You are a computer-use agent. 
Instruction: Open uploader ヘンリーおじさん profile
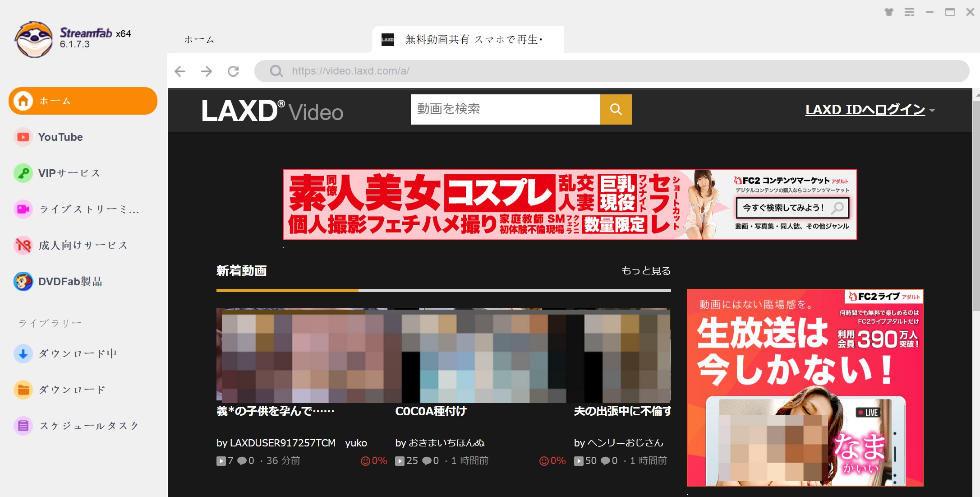(x=625, y=443)
